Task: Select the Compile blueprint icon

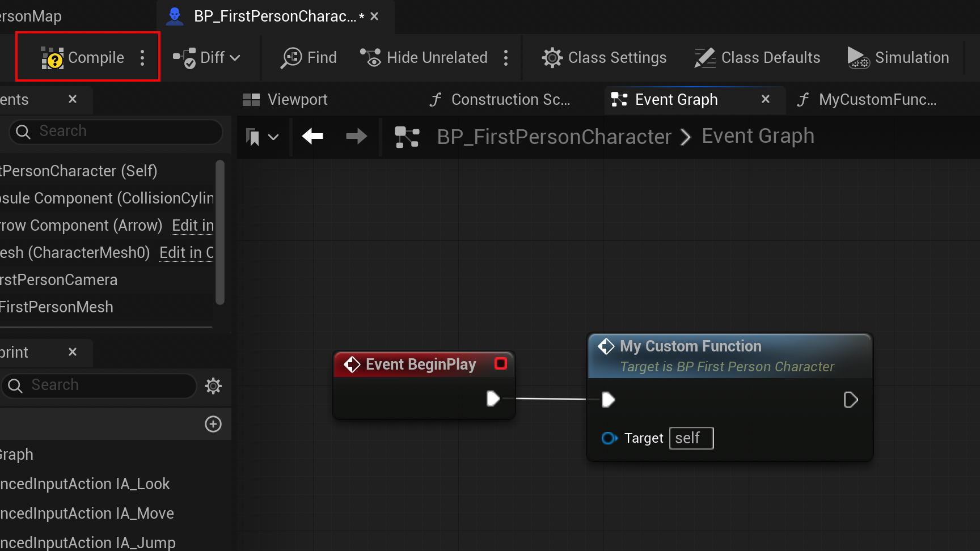Action: pos(52,57)
